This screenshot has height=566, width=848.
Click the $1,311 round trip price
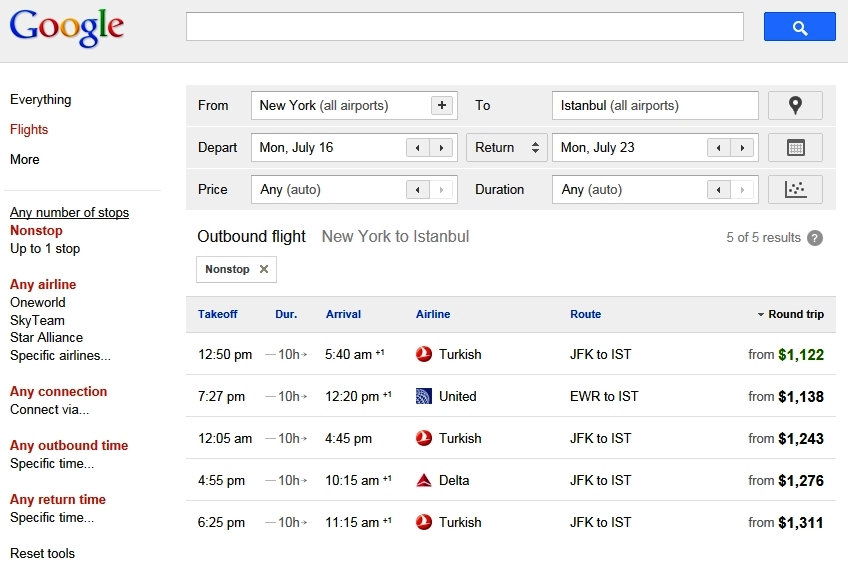pos(801,523)
